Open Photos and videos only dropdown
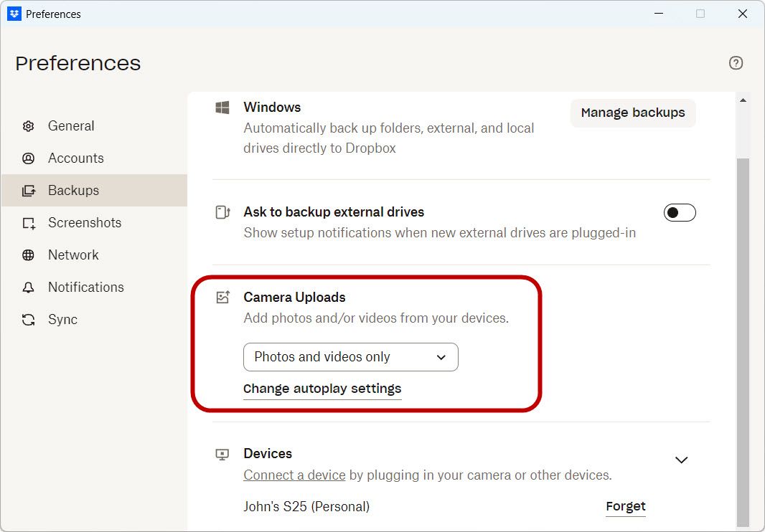The width and height of the screenshot is (765, 532). coord(350,357)
